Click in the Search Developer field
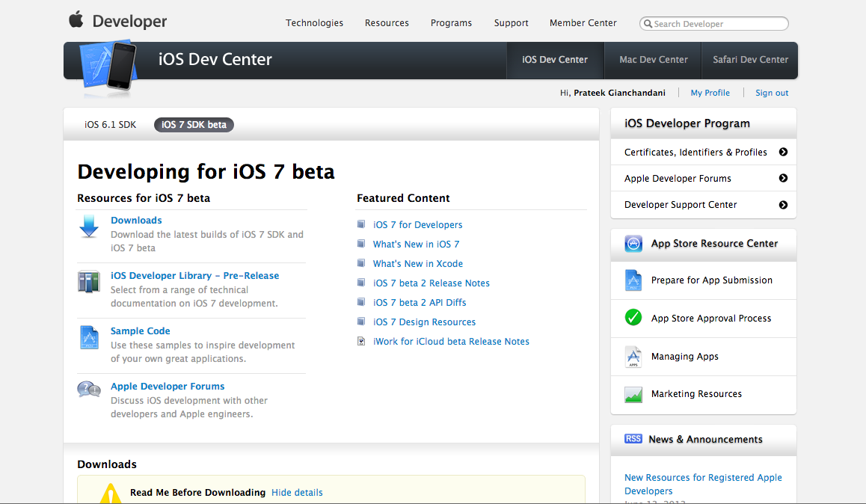The height and width of the screenshot is (504, 866). point(713,24)
